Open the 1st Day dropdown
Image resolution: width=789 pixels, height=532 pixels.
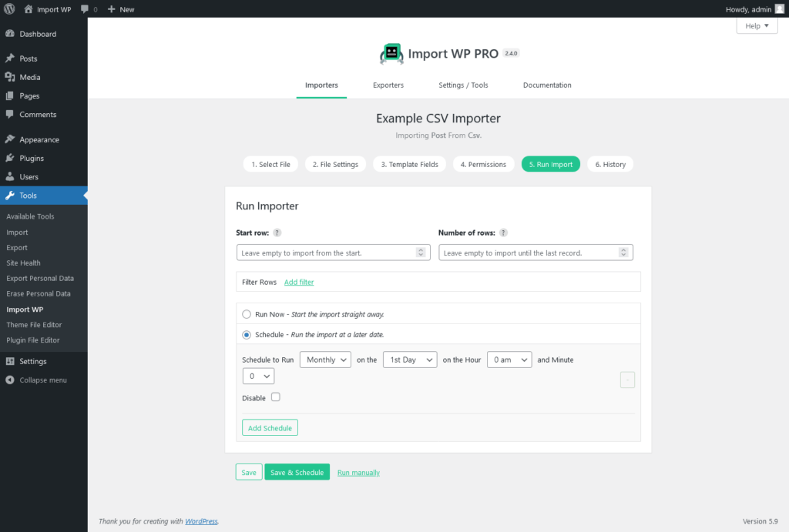tap(410, 360)
